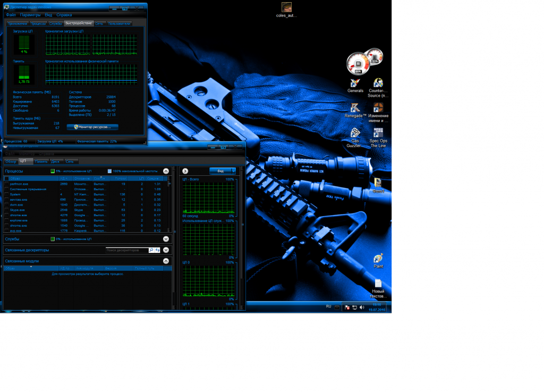Check the select-all box in process header
This screenshot has width=544, height=392.
pyautogui.click(x=6, y=178)
